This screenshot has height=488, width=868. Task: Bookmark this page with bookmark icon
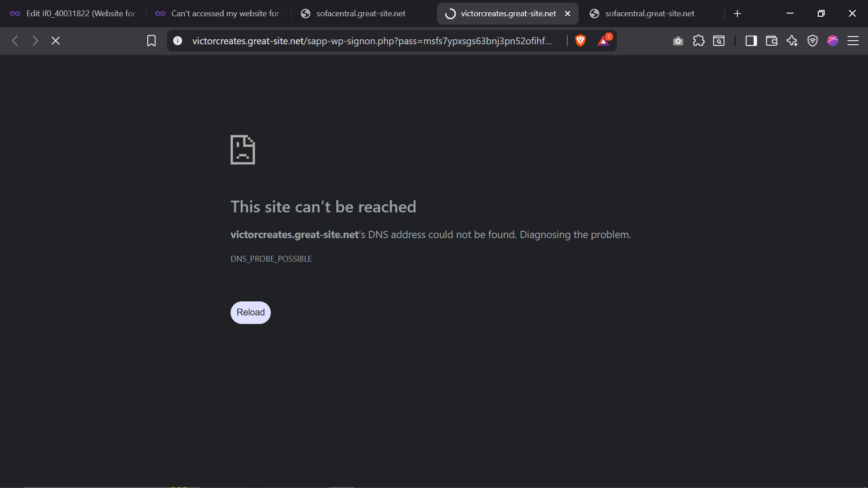[x=151, y=41]
